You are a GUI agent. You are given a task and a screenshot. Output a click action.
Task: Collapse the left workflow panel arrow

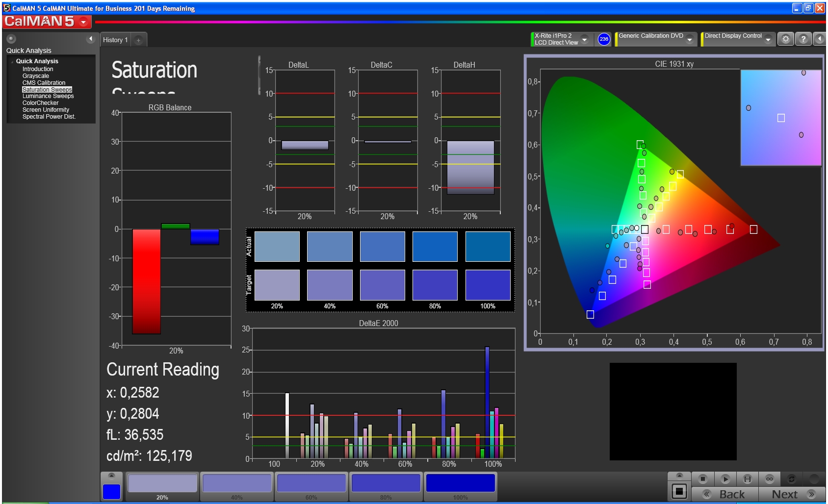[90, 39]
